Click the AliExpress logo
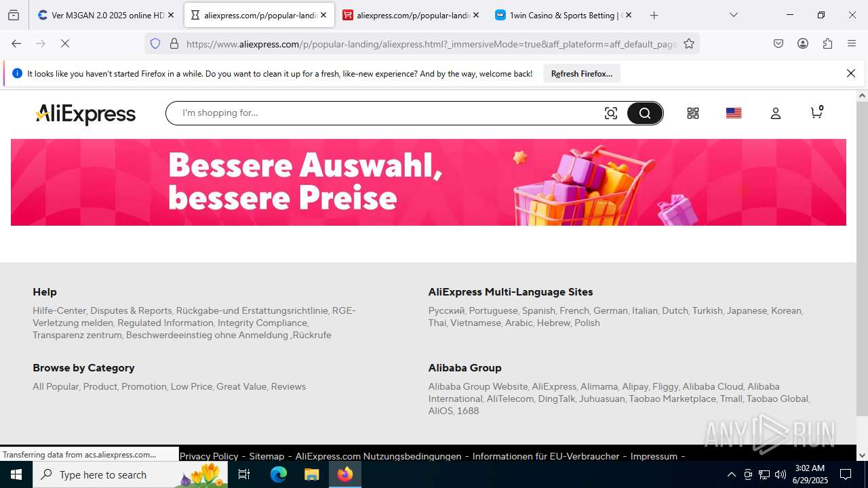Viewport: 868px width, 488px height. [85, 114]
